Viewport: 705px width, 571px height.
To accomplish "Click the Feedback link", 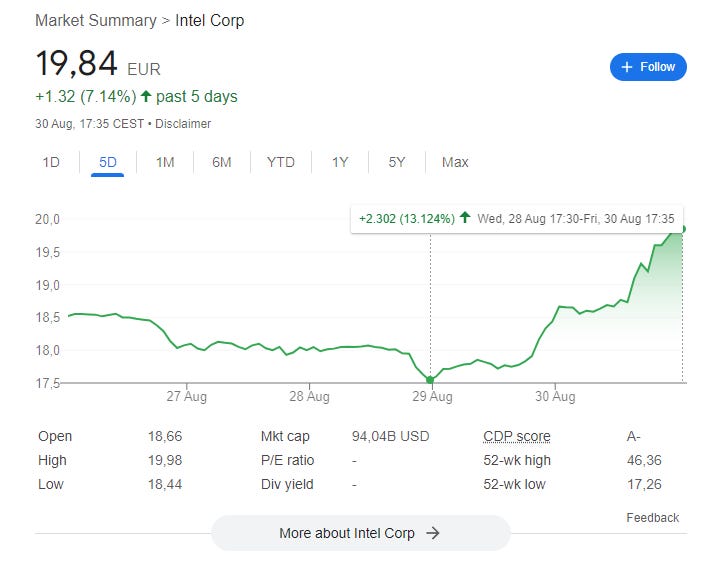I will coord(652,517).
